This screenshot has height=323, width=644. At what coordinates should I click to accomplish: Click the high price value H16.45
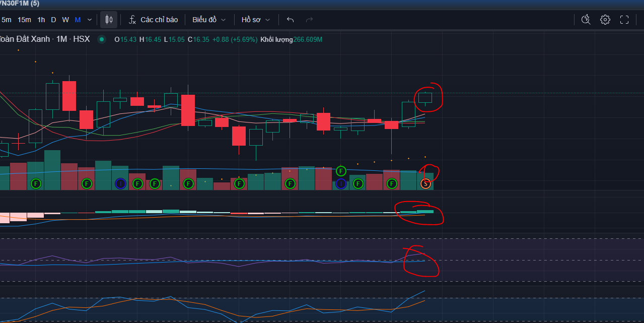coord(150,39)
